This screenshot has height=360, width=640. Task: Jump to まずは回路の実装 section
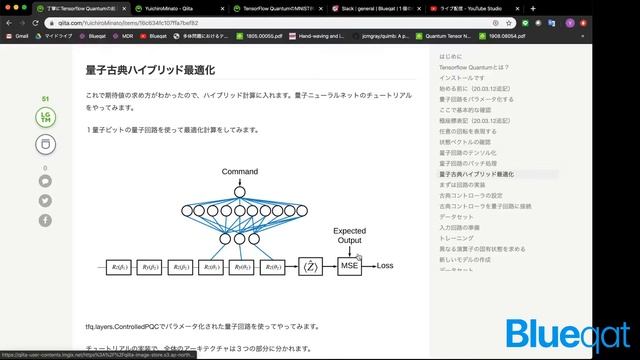[462, 185]
